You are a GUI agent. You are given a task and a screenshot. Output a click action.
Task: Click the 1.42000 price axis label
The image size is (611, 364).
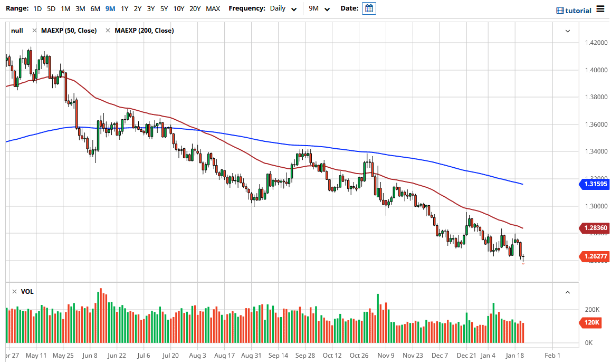pyautogui.click(x=596, y=43)
